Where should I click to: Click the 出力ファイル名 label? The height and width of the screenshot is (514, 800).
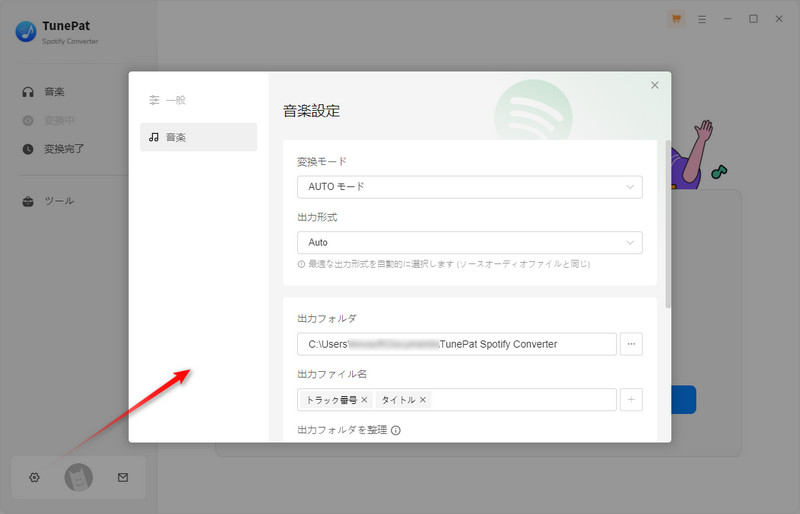pos(332,374)
